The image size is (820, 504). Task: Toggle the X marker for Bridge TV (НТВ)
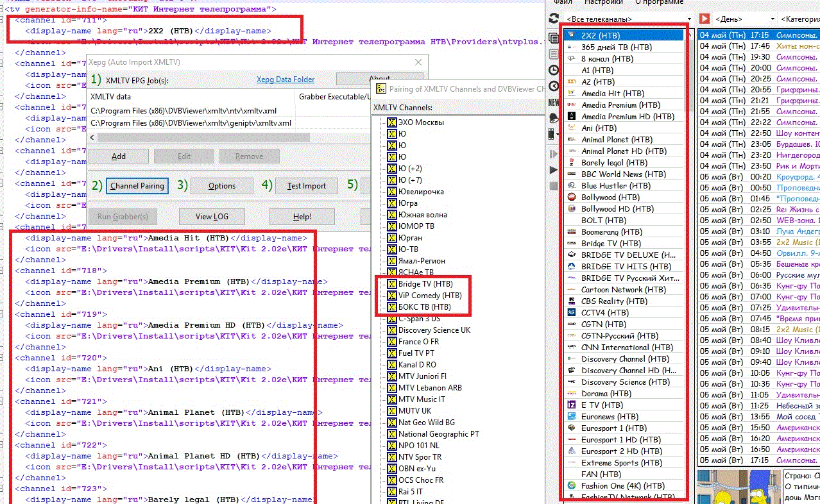pos(391,284)
